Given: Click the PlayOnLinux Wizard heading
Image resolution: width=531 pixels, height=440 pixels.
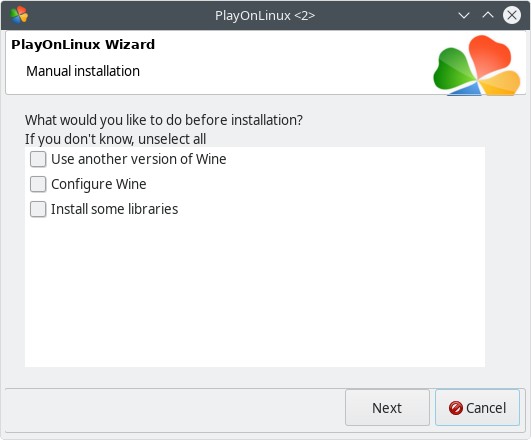Looking at the screenshot, I should pos(83,45).
